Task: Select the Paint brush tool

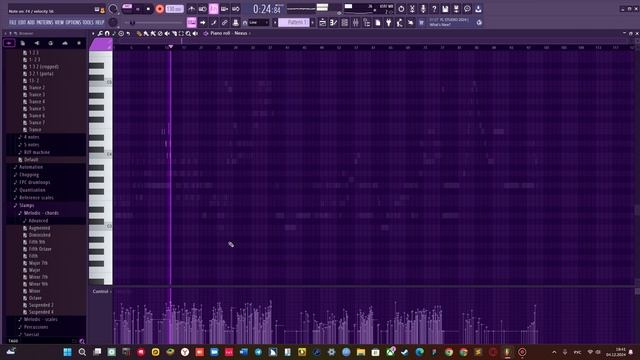Action: pos(146,33)
